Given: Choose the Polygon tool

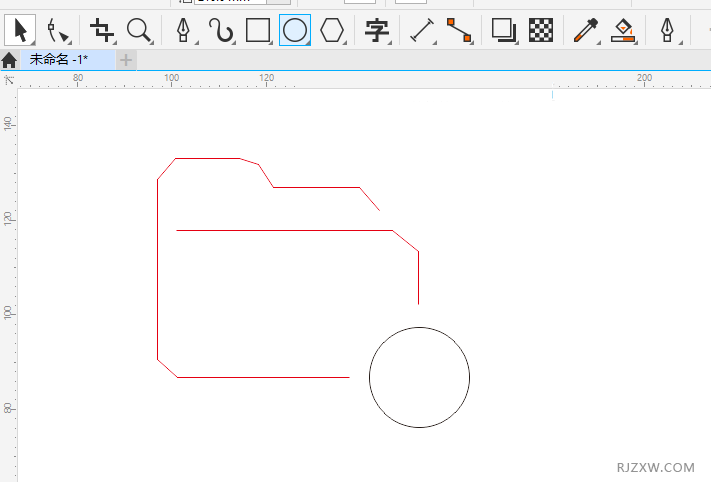Looking at the screenshot, I should click(x=332, y=30).
